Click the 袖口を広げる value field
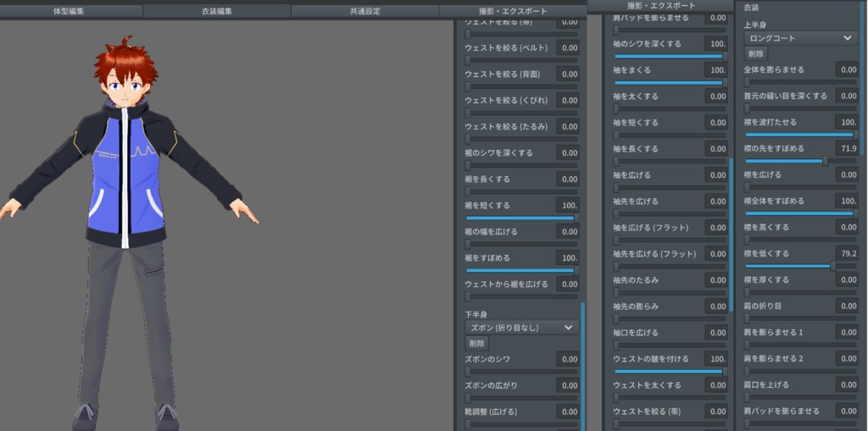 [x=716, y=333]
